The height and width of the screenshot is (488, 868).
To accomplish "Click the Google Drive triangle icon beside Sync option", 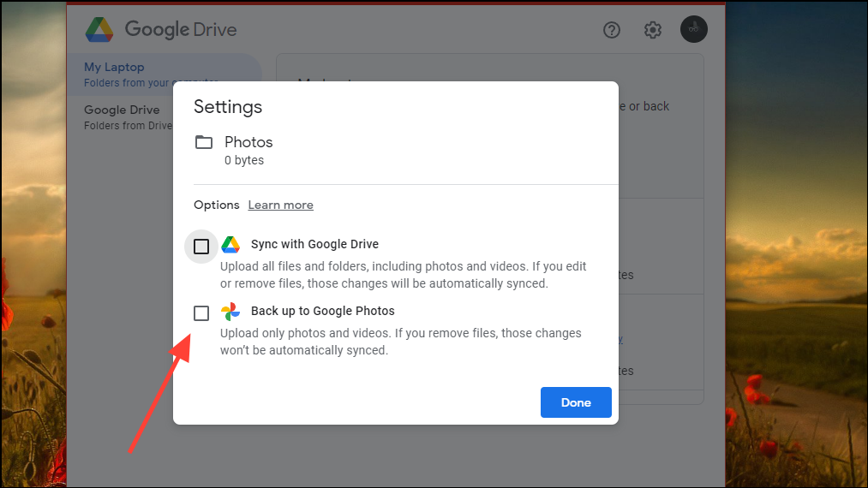I will (230, 244).
